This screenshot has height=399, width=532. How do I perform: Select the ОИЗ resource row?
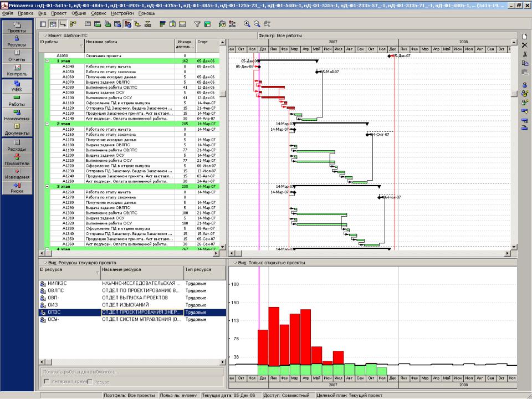[x=132, y=305]
